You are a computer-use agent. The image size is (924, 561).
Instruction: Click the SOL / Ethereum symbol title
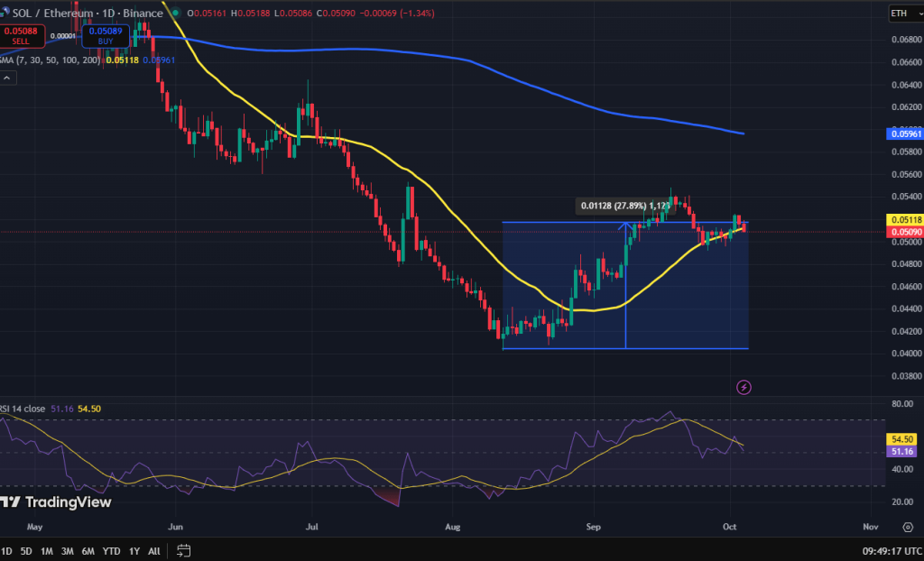coord(88,13)
